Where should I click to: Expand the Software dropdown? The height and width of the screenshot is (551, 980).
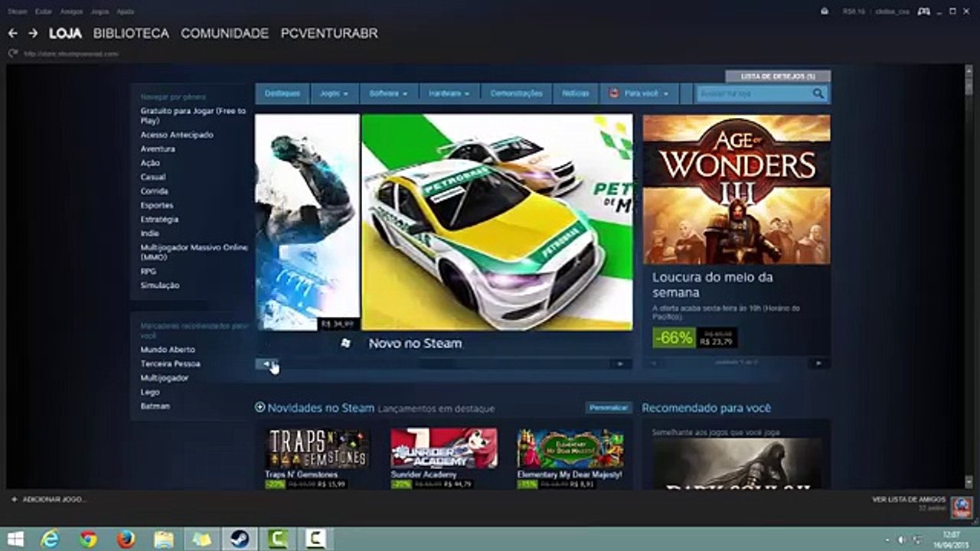coord(388,93)
